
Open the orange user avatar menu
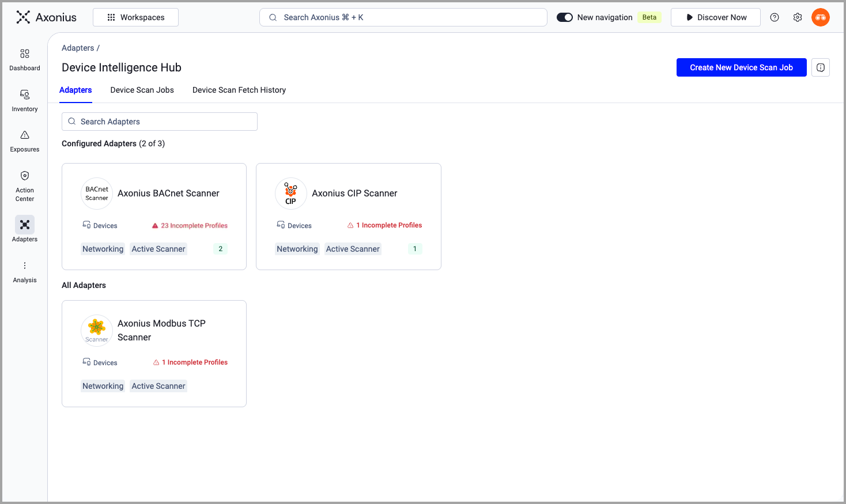tap(821, 17)
